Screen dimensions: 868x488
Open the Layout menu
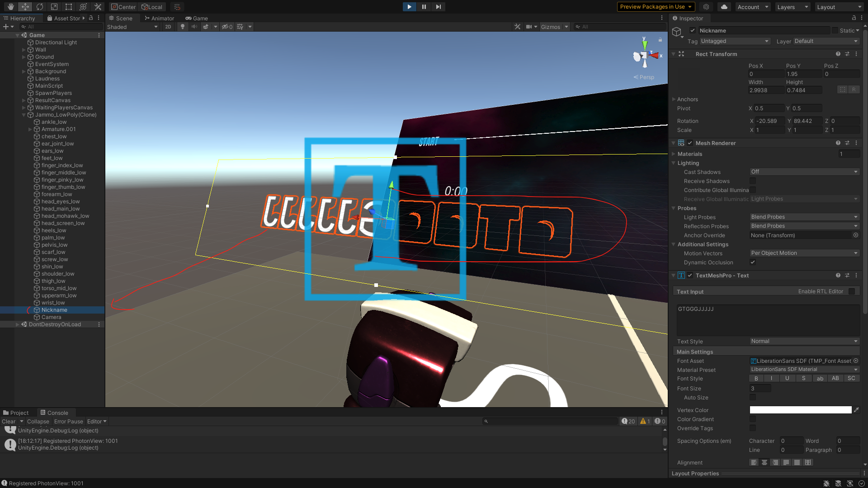click(840, 7)
